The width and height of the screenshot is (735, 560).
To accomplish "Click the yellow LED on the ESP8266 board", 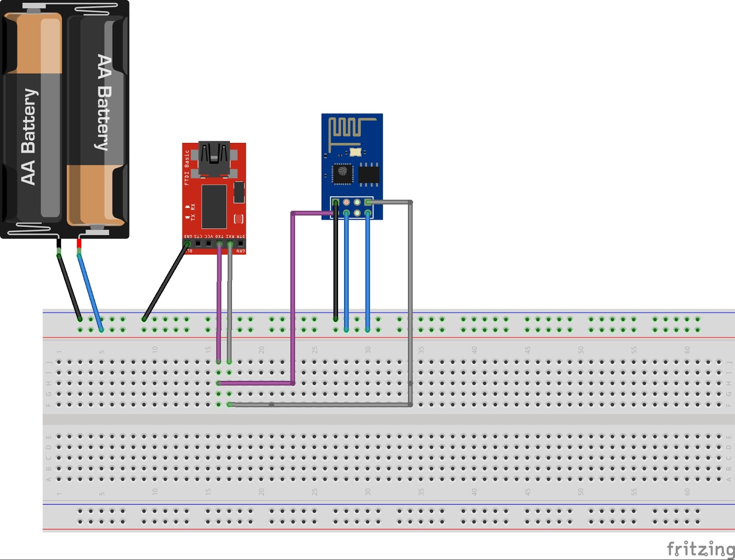I will [x=356, y=152].
